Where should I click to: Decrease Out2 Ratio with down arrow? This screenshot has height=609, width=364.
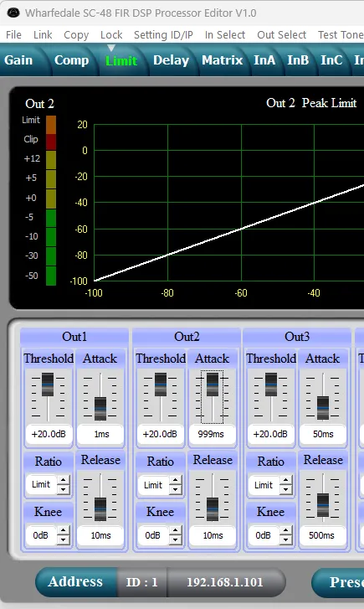click(176, 489)
